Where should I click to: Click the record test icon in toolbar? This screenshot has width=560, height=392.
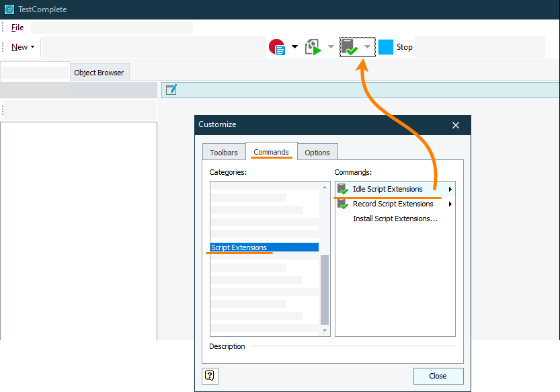coord(277,47)
